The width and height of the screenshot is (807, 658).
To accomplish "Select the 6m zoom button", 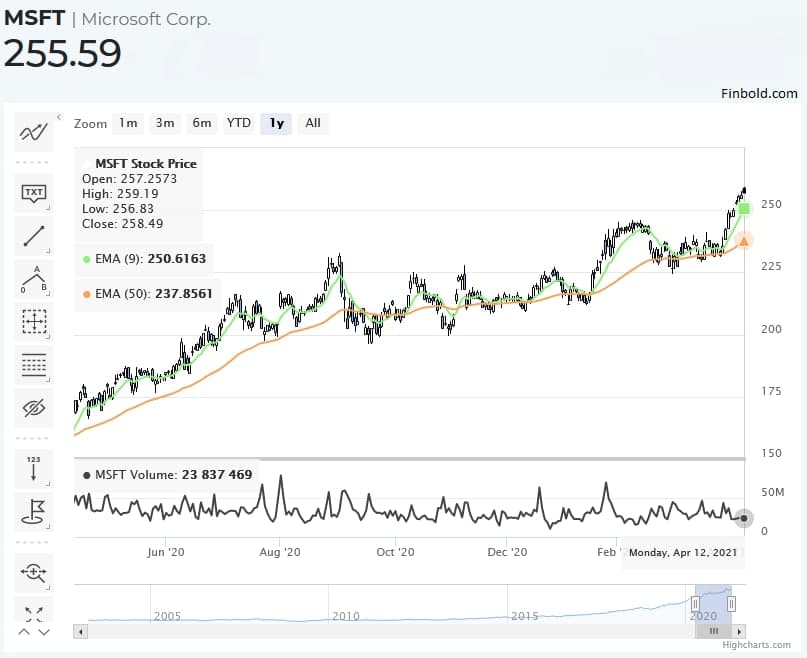I will pyautogui.click(x=202, y=124).
